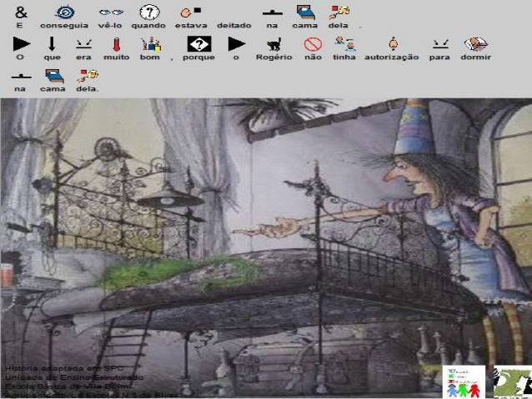Select the black cat "Rogério" symbol
Screen dimensions: 532x399
pos(274,44)
